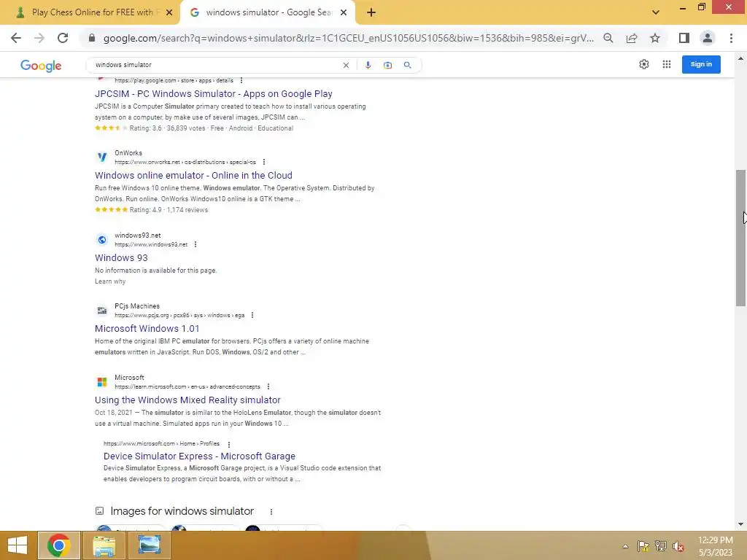Open Google apps grid

click(667, 64)
